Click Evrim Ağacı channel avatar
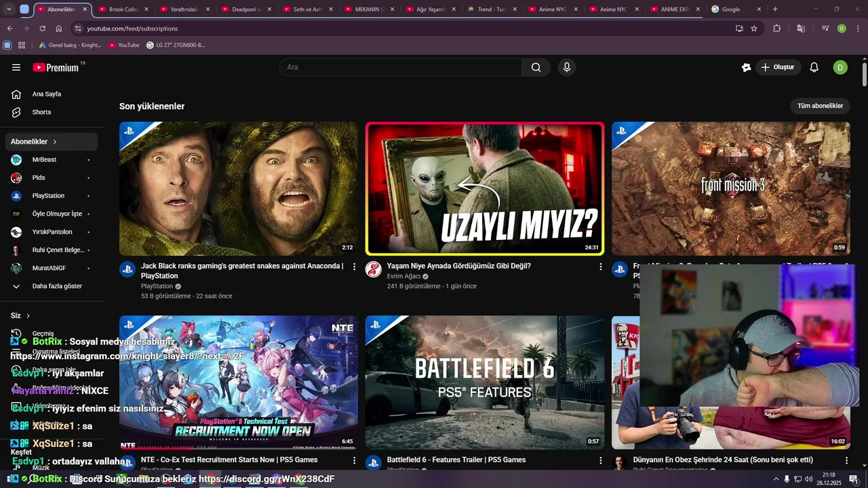The width and height of the screenshot is (868, 488). pyautogui.click(x=374, y=270)
